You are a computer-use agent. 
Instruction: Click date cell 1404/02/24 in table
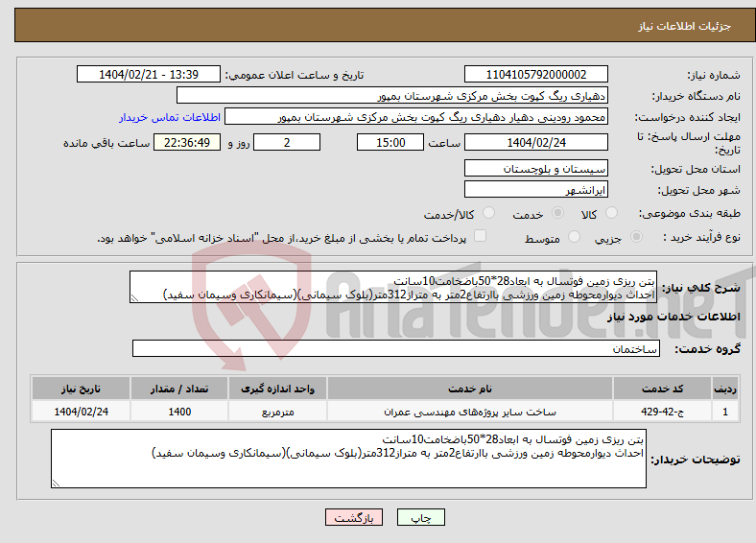pos(81,412)
